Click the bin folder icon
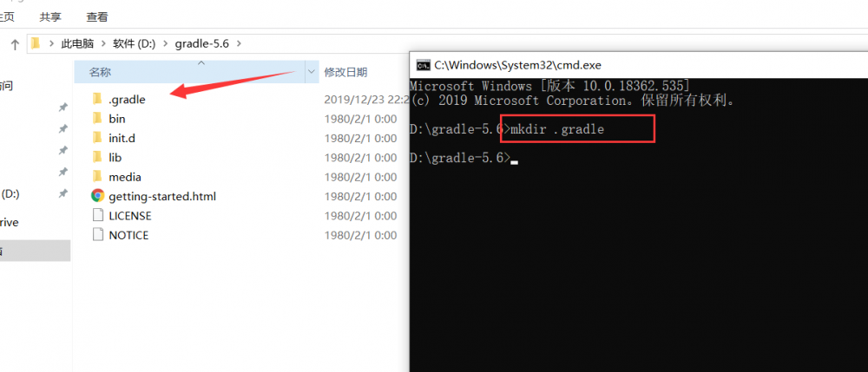Viewport: 868px width, 372px height. click(97, 118)
